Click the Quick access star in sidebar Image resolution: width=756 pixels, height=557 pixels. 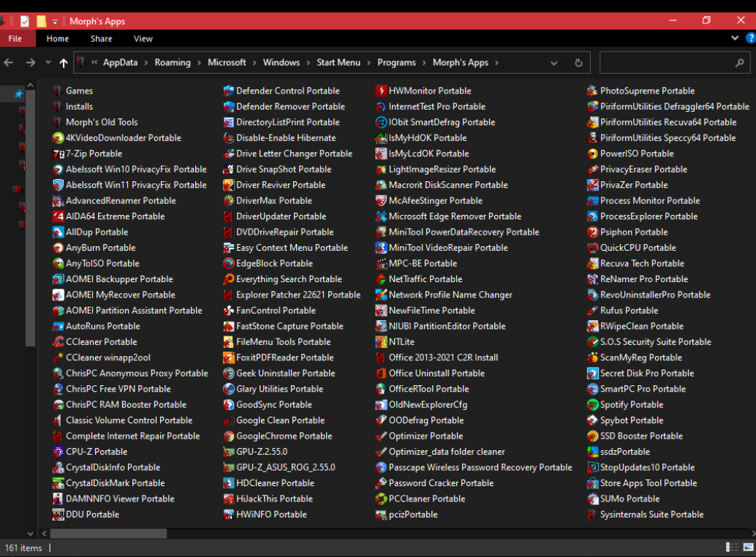[19, 94]
